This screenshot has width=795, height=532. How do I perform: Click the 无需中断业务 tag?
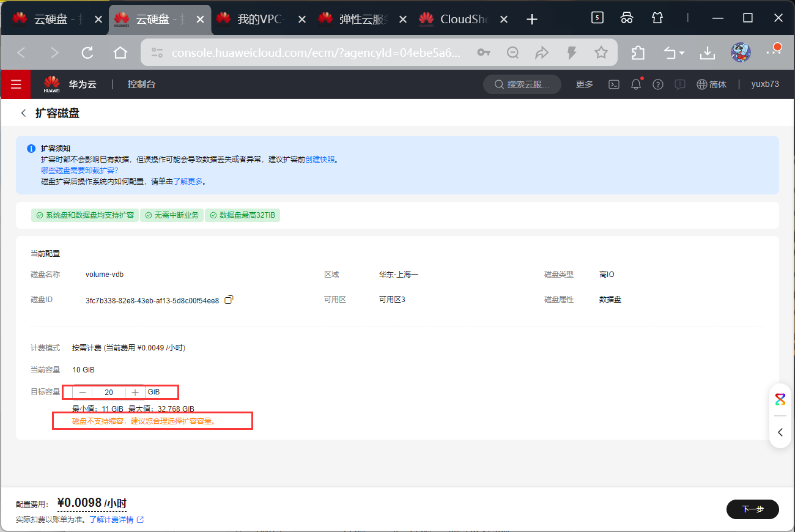[171, 215]
